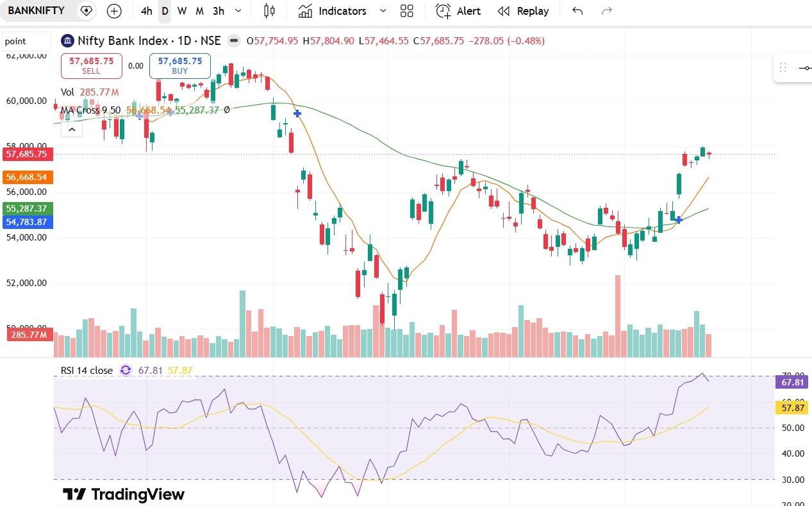Create an alert with the Alert button
Viewport: 812px width, 506px height.
click(x=458, y=11)
